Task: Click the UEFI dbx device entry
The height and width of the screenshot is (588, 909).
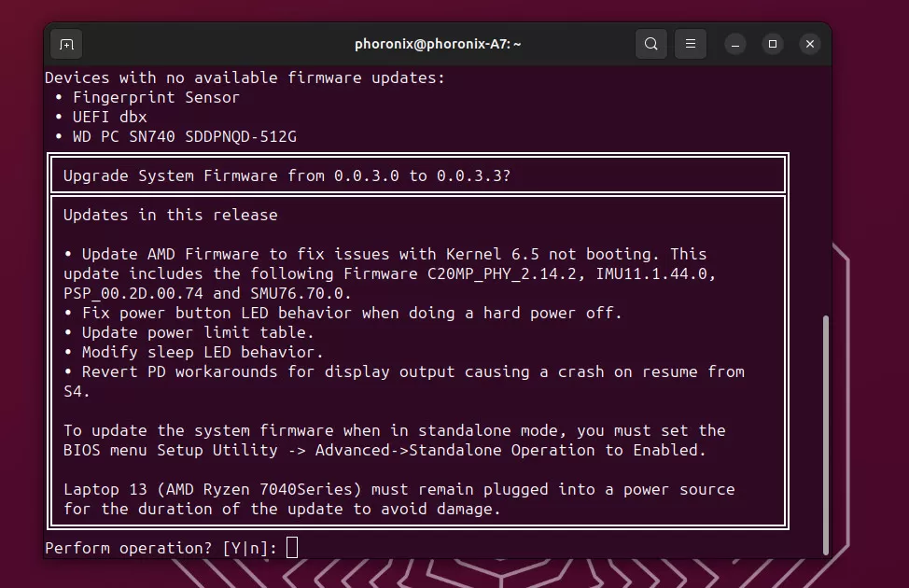Action: (x=109, y=117)
